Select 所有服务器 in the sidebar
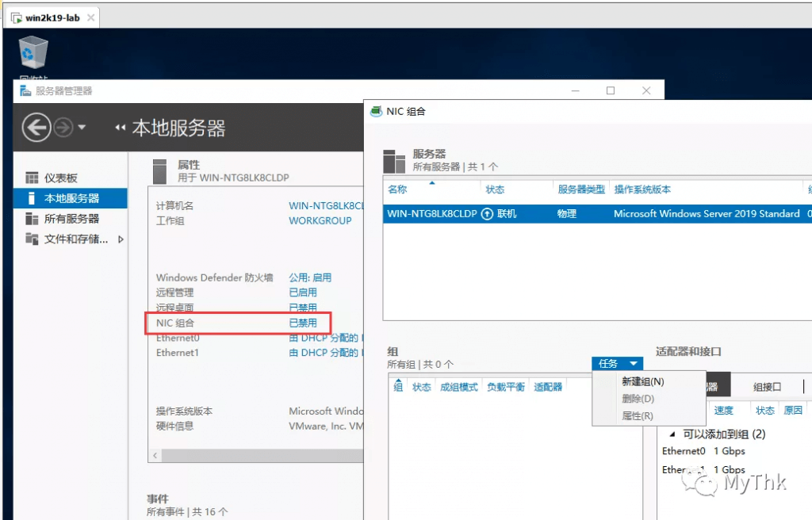The height and width of the screenshot is (520, 812). pyautogui.click(x=71, y=219)
